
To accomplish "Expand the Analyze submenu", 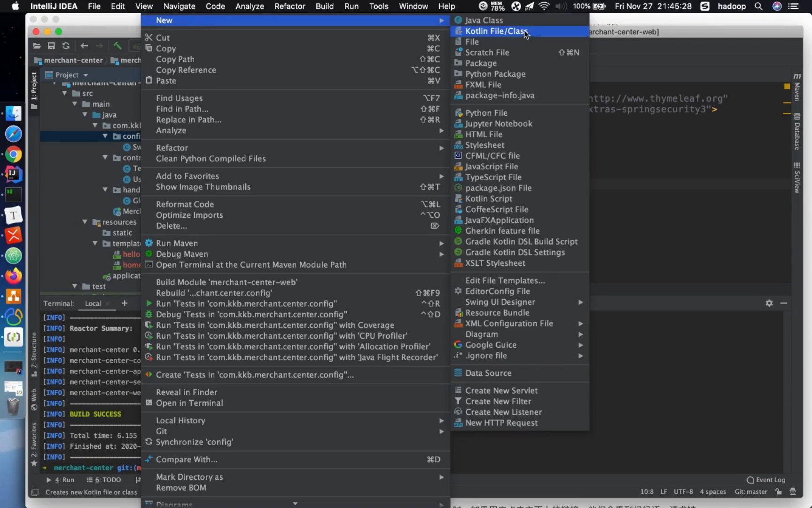I will [x=295, y=130].
